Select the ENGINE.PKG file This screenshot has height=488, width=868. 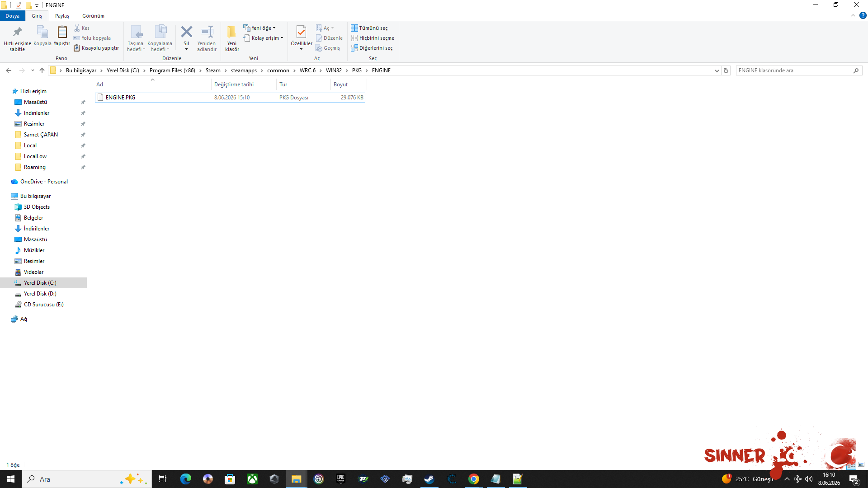pyautogui.click(x=230, y=98)
